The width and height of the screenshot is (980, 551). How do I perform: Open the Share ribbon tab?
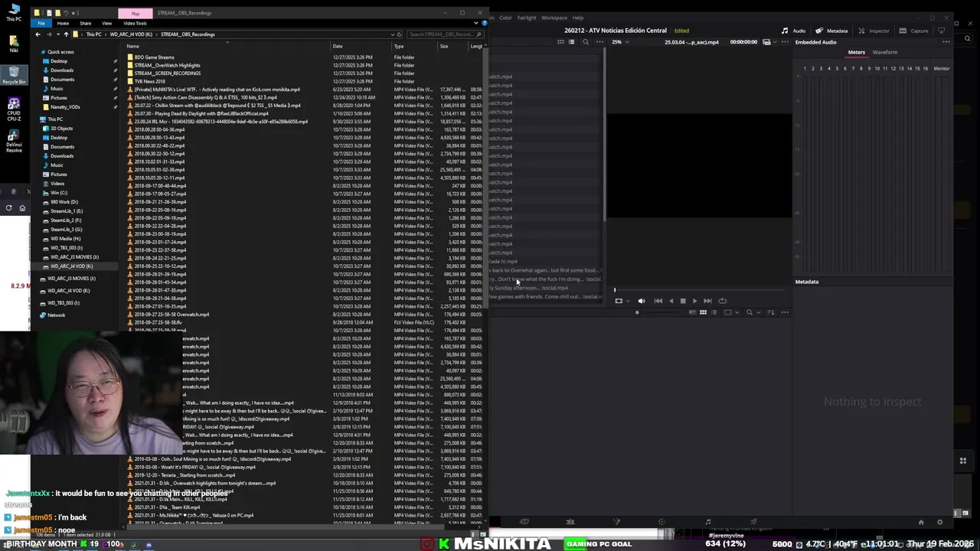[x=85, y=23]
